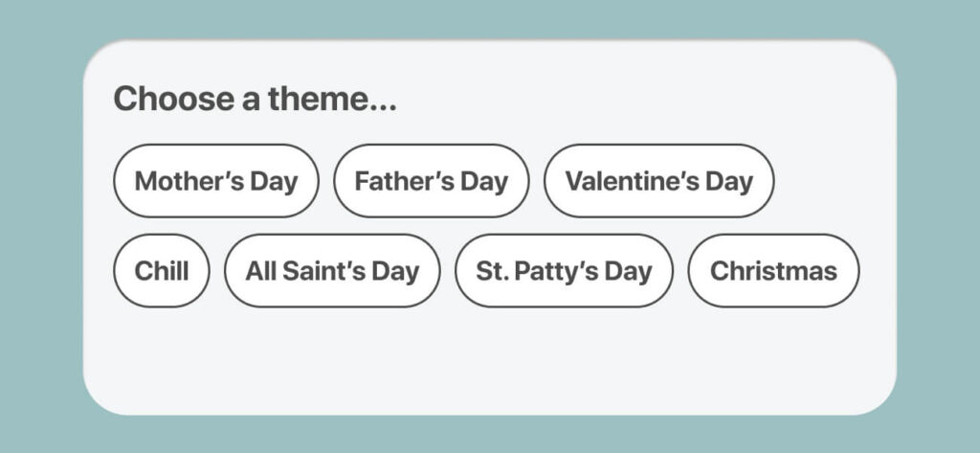Toggle the Christmas pill button

tap(773, 271)
